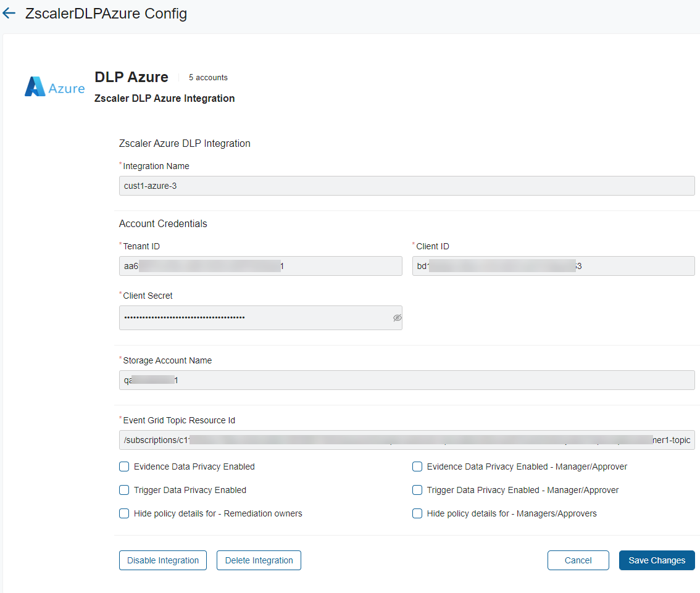Focus the Storage Account Name field
This screenshot has width=700, height=593.
pyautogui.click(x=406, y=380)
